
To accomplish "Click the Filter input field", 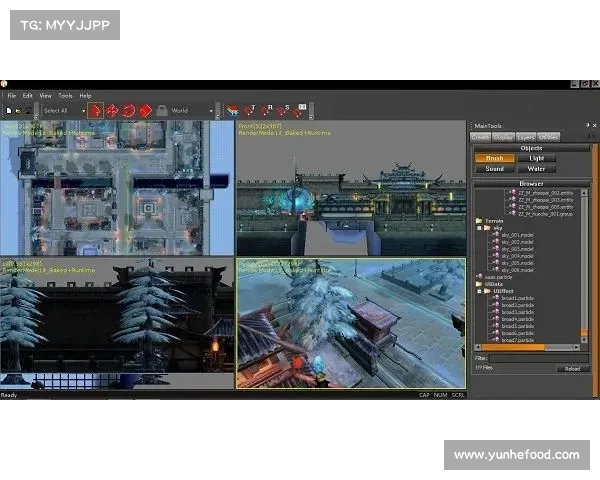I will (x=537, y=357).
